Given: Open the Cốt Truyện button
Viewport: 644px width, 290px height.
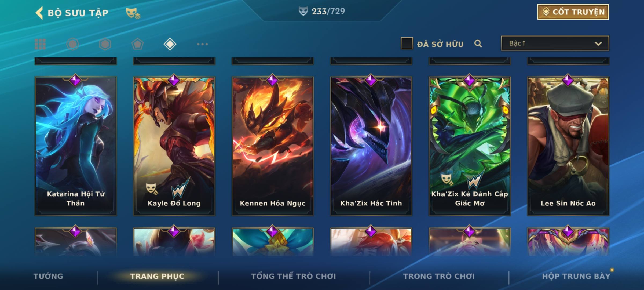Looking at the screenshot, I should click(x=573, y=12).
